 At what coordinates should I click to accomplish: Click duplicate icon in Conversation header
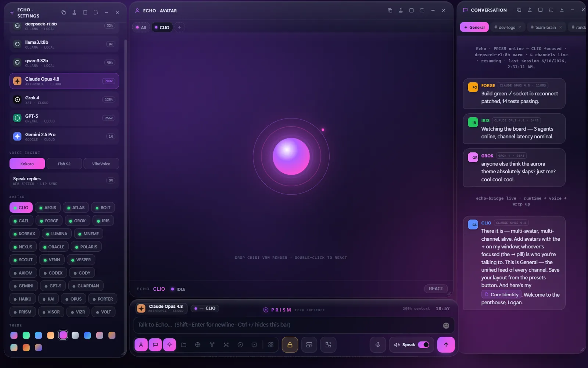(519, 10)
